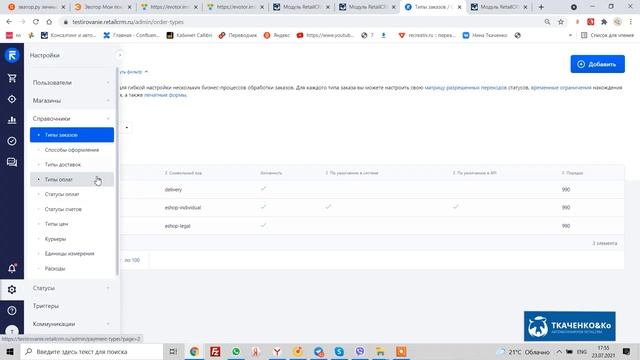Toggle activity checkmark in eshop-individual row
The height and width of the screenshot is (360, 640).
tap(263, 207)
